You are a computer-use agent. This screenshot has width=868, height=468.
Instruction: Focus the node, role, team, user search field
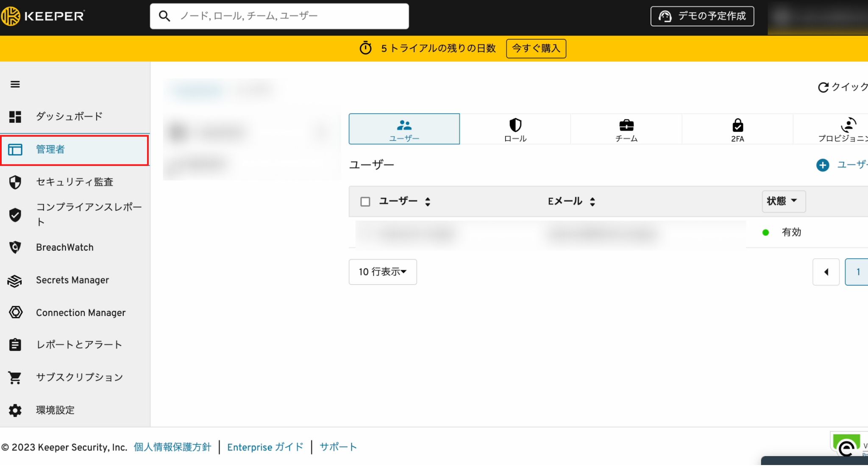(279, 16)
